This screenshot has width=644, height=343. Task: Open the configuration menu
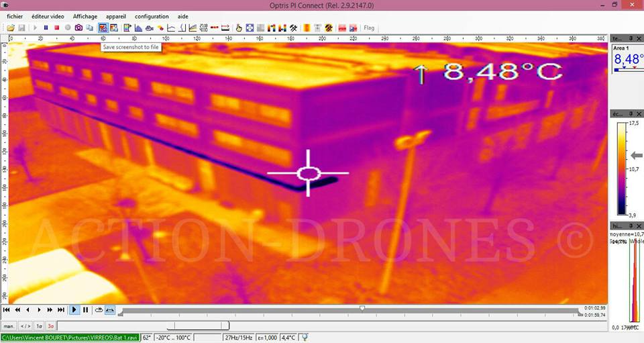coord(152,16)
